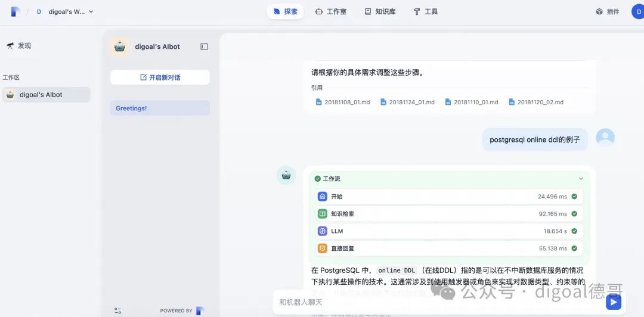This screenshot has height=317, width=644.
Task: Collapse the 工作流 panel with the chevron
Action: point(581,179)
